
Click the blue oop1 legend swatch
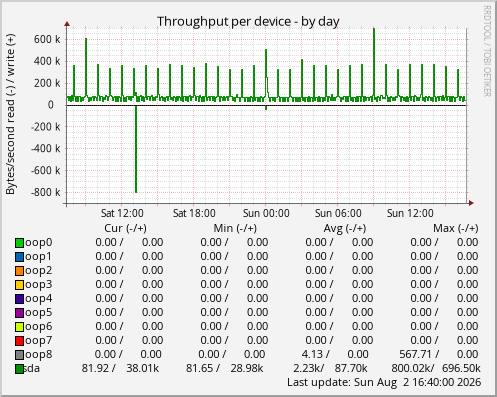pyautogui.click(x=19, y=257)
